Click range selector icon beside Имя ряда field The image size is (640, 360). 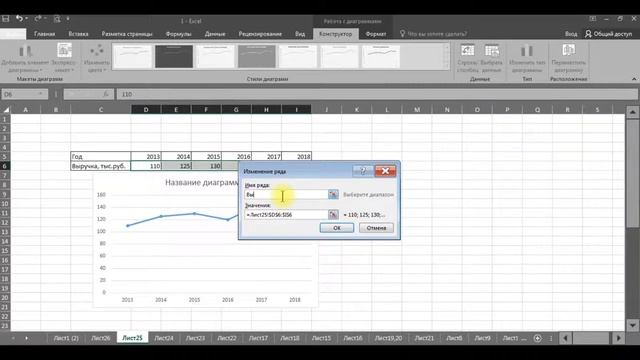click(x=333, y=195)
